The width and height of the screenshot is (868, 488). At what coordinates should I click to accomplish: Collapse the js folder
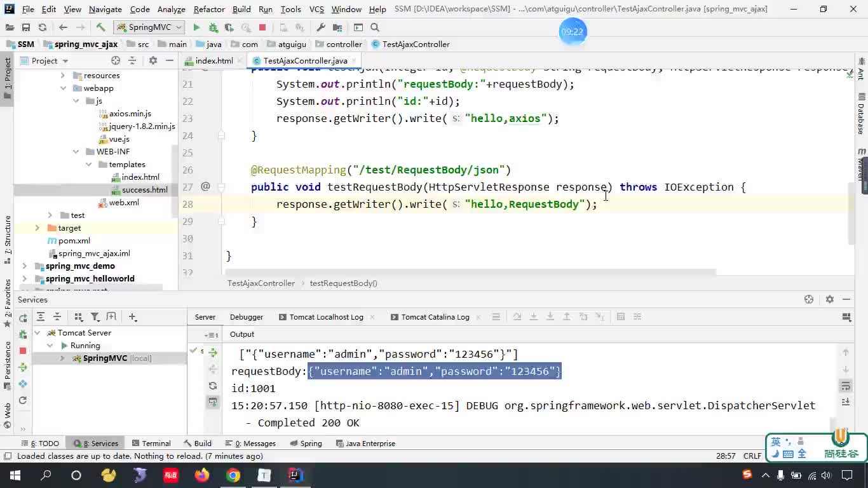pos(76,101)
